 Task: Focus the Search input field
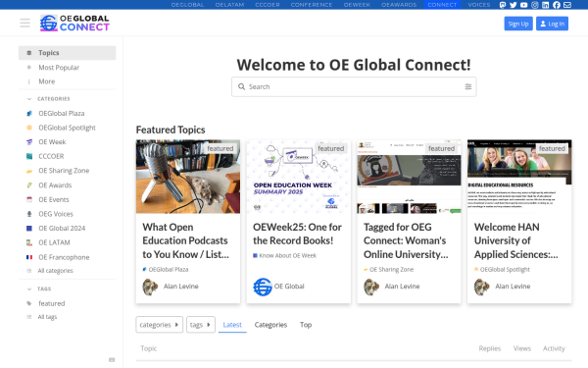(354, 86)
